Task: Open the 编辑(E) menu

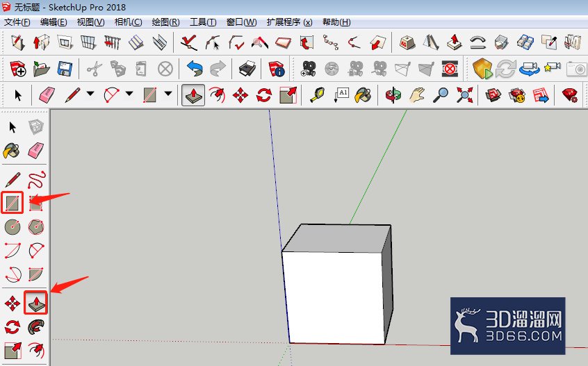Action: [x=54, y=22]
